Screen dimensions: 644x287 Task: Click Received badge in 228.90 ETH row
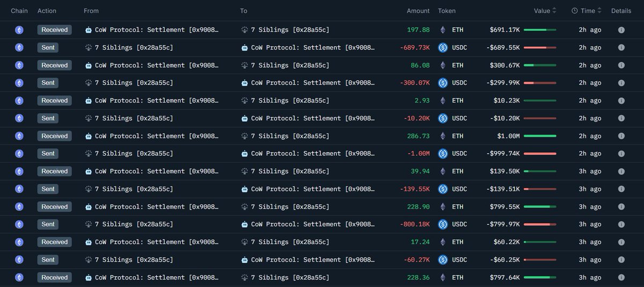[55, 207]
